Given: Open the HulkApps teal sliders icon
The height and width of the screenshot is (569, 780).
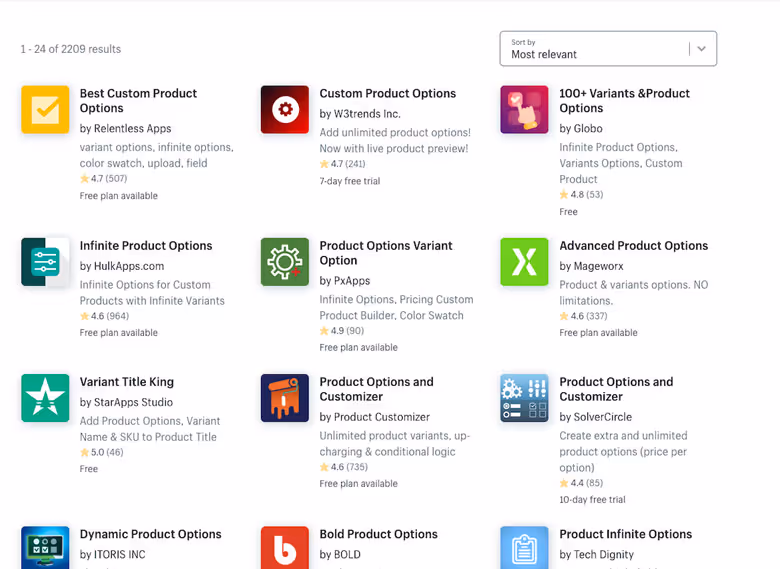Looking at the screenshot, I should (x=45, y=262).
